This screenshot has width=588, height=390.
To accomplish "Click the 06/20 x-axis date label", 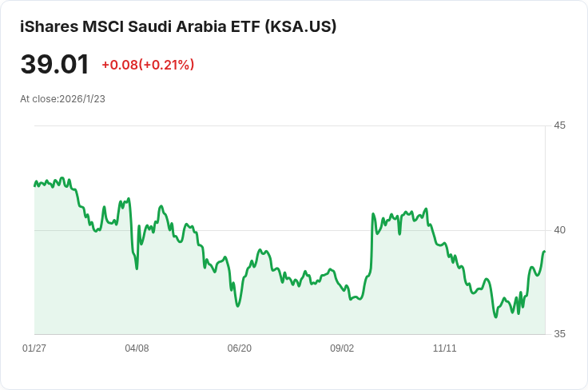I will click(x=239, y=348).
